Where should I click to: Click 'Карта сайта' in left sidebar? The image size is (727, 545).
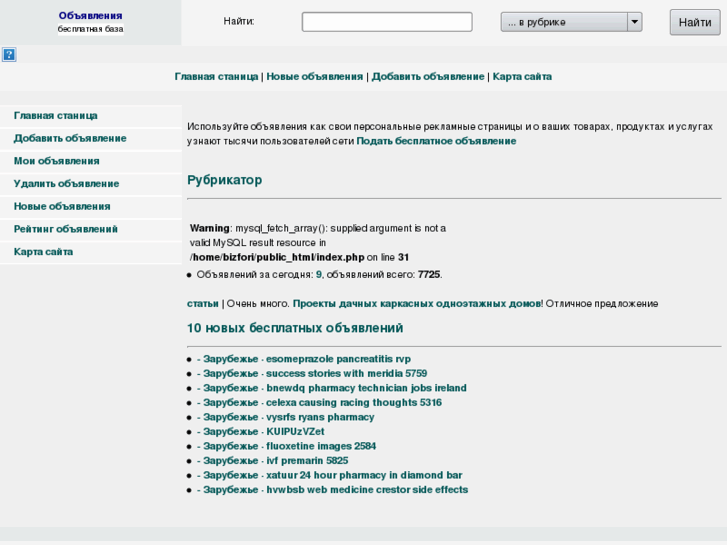click(x=44, y=252)
